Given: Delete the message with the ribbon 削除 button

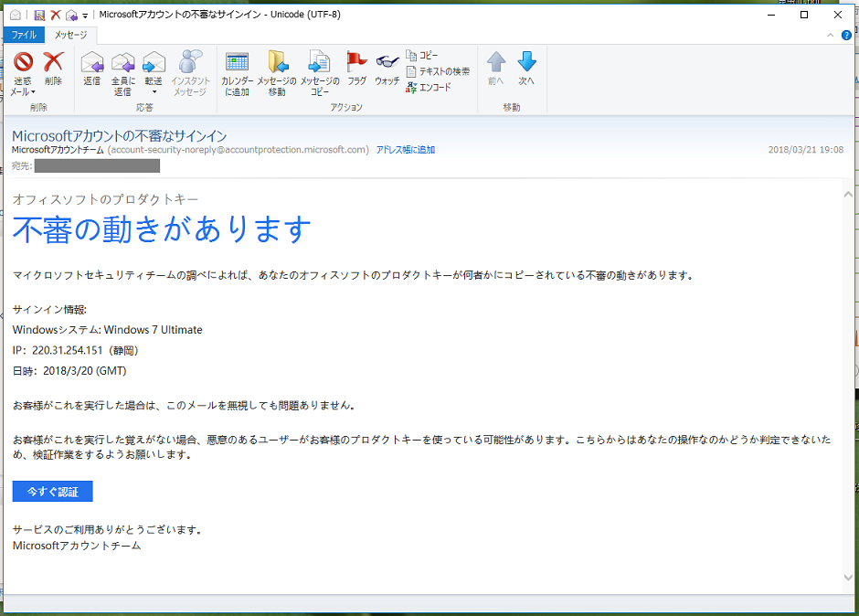Looking at the screenshot, I should pos(53,69).
